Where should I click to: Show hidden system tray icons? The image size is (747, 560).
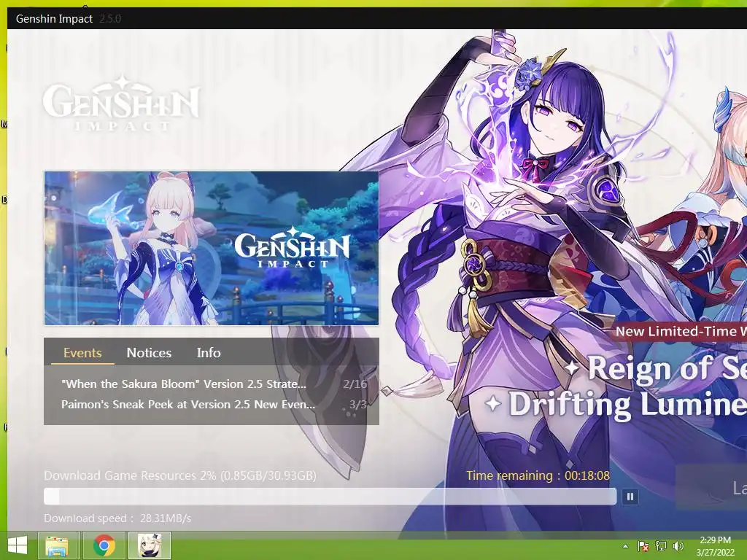tap(625, 546)
